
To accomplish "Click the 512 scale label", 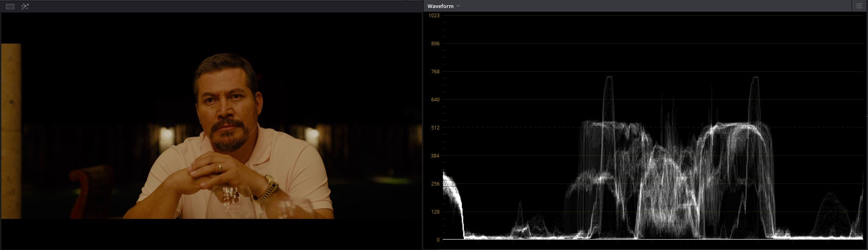I will 435,127.
